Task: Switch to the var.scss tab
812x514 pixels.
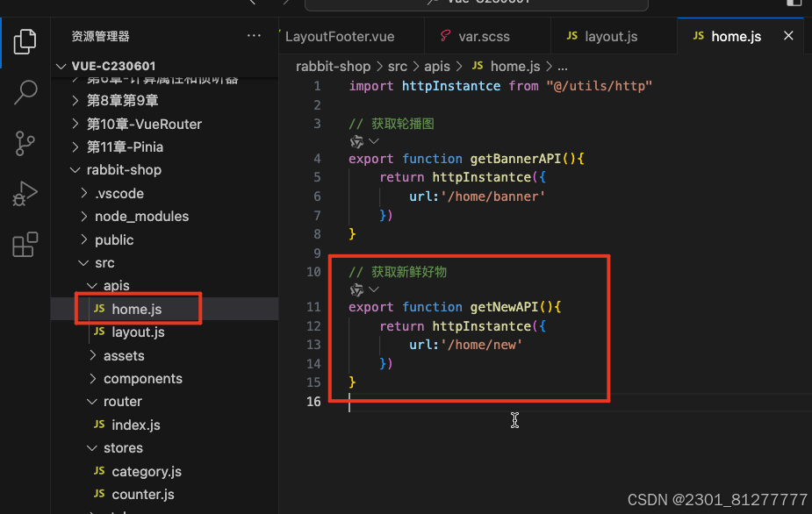Action: 487,36
